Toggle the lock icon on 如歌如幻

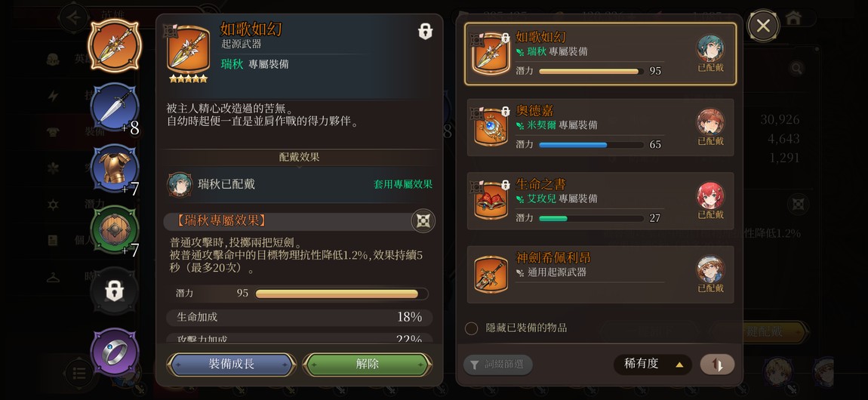(425, 32)
